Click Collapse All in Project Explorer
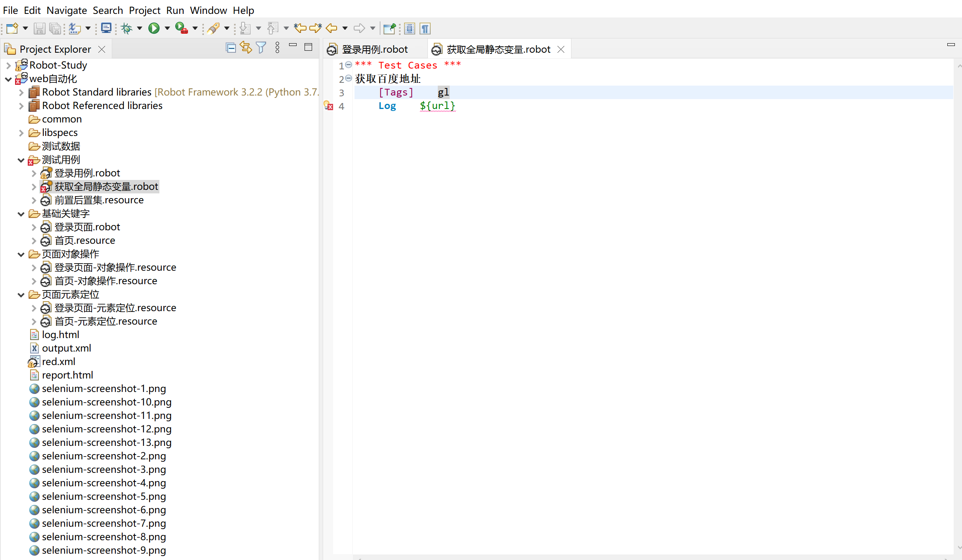Viewport: 962px width, 560px height. coord(231,48)
